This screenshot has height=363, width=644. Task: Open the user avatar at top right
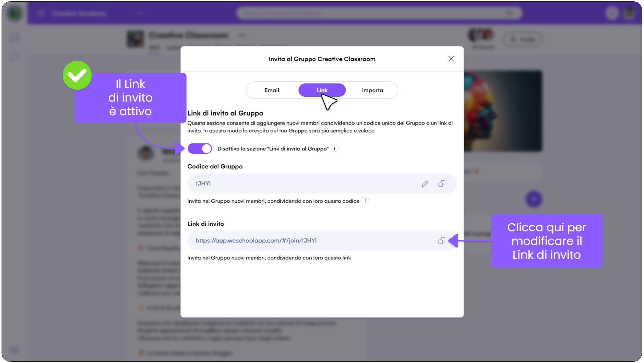[629, 13]
